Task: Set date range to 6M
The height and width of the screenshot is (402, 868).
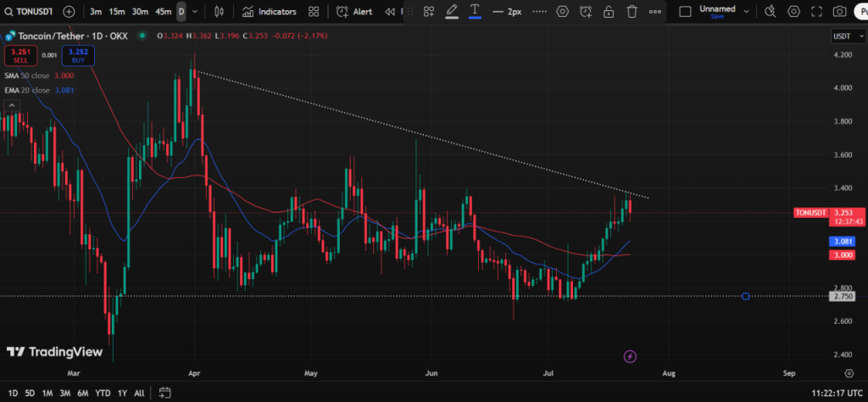Action: (x=83, y=394)
